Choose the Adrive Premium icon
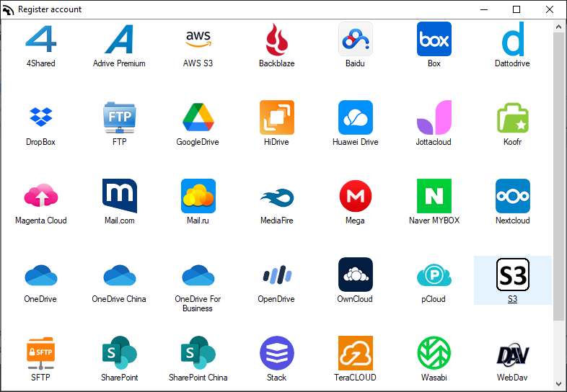The width and height of the screenshot is (567, 392). point(119,39)
